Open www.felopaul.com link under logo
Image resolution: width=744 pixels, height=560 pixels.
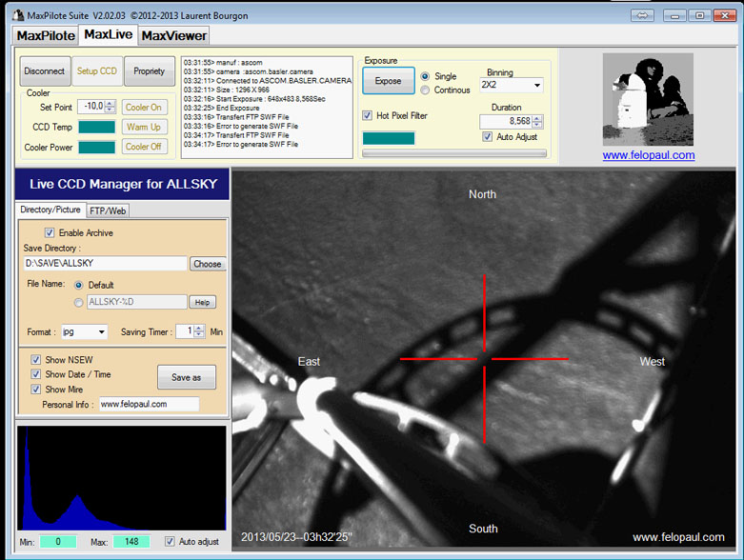point(648,155)
